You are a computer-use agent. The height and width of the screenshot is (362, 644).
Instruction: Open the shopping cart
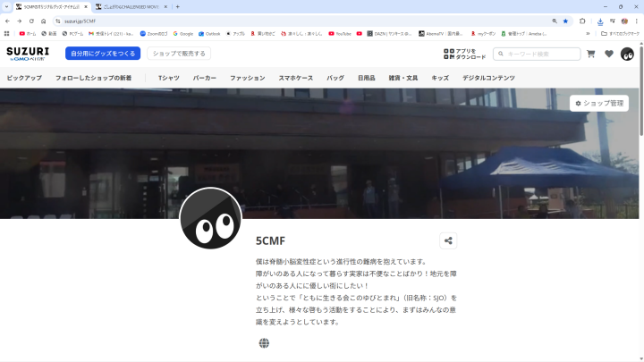click(590, 54)
